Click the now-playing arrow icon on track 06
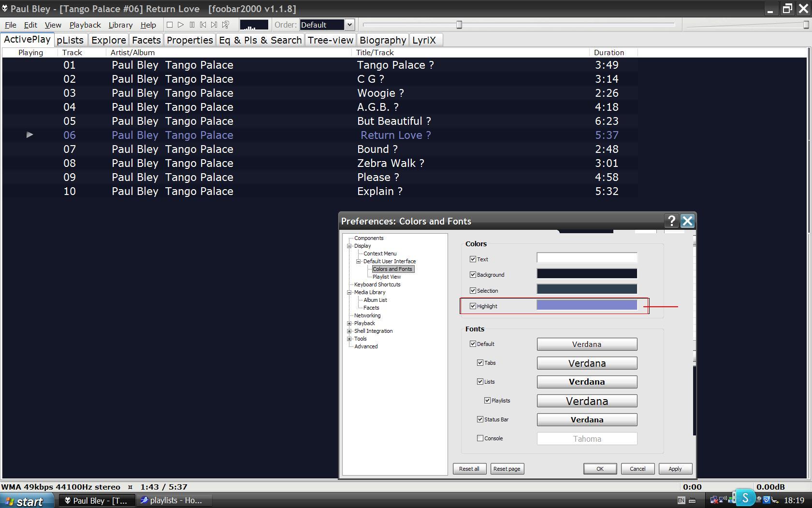This screenshot has width=812, height=508. [x=29, y=134]
